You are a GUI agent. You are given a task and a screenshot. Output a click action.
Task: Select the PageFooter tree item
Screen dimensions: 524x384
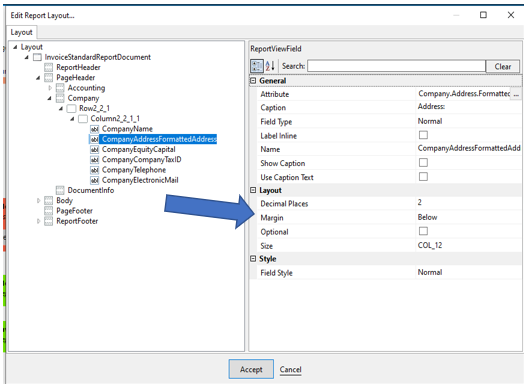tap(74, 211)
